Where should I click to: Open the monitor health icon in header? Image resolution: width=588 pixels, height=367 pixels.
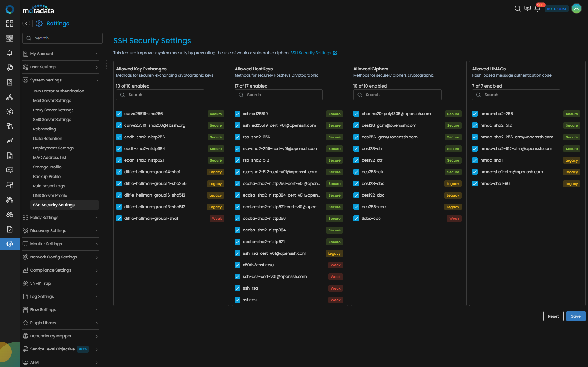[x=527, y=9]
